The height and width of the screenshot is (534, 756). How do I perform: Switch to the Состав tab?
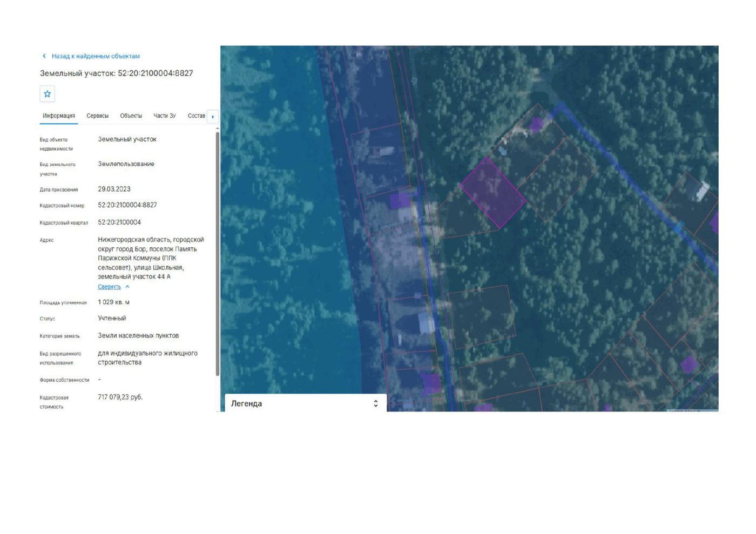196,116
